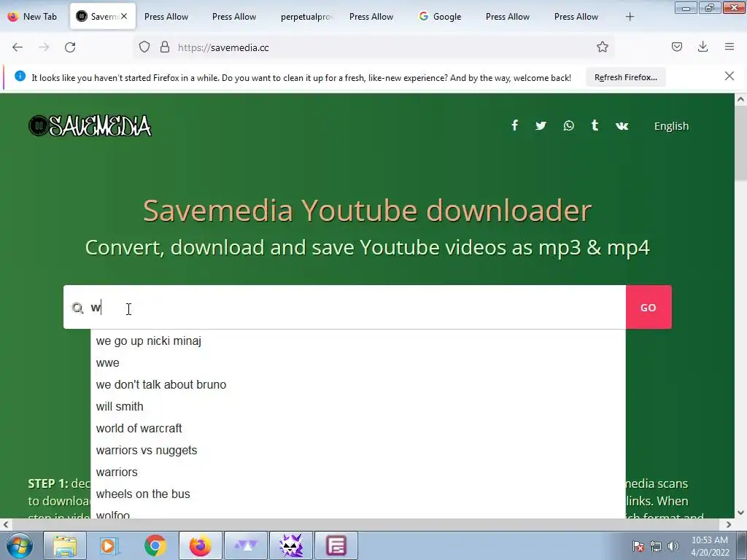Click the volume speaker tray icon
This screenshot has height=560, width=747.
click(x=673, y=546)
